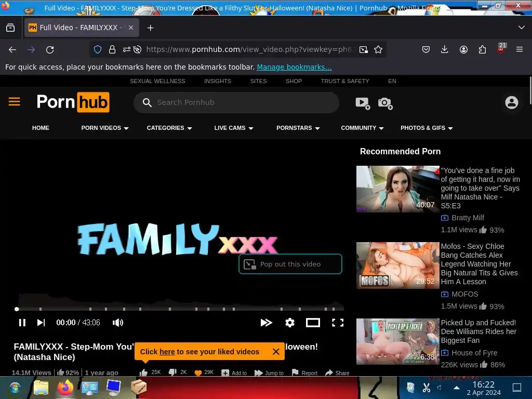Click the Manage bookmarks link
This screenshot has width=532, height=399.
point(294,67)
